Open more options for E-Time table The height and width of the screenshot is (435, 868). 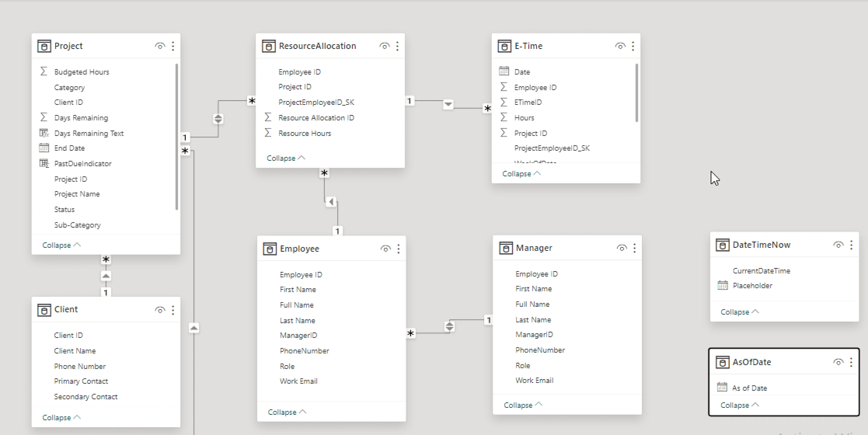tap(633, 46)
